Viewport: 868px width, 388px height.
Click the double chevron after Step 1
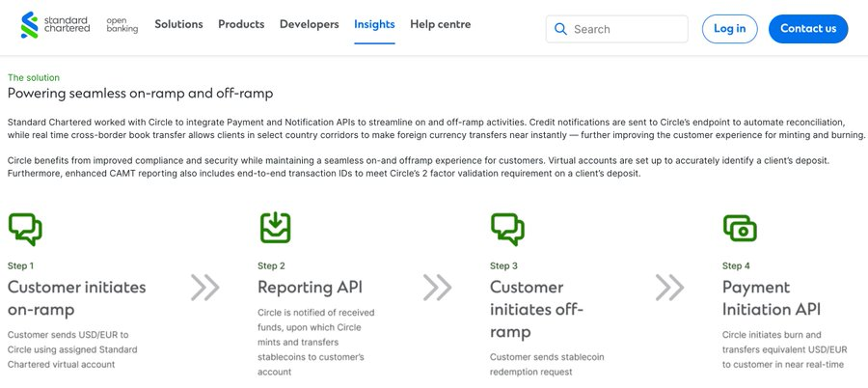click(204, 287)
